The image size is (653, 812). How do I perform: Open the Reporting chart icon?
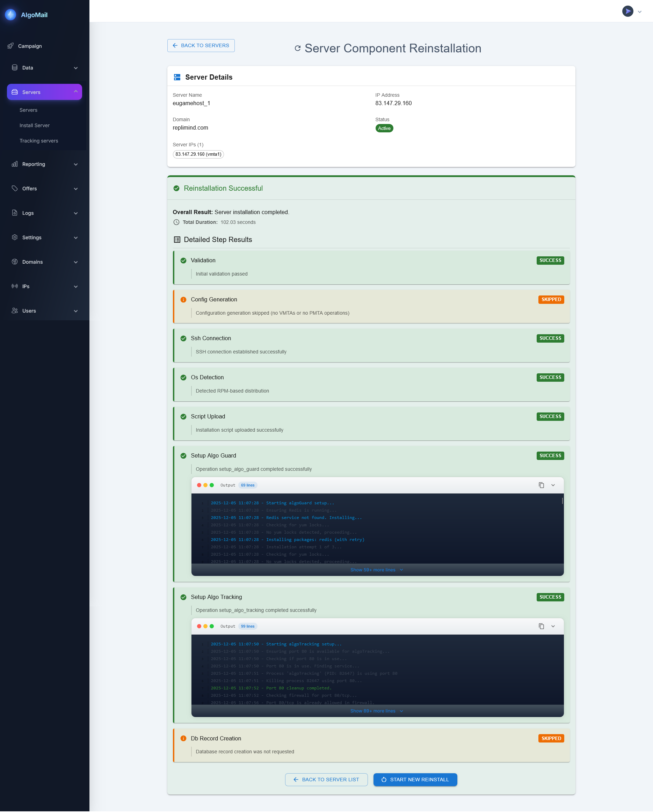14,164
